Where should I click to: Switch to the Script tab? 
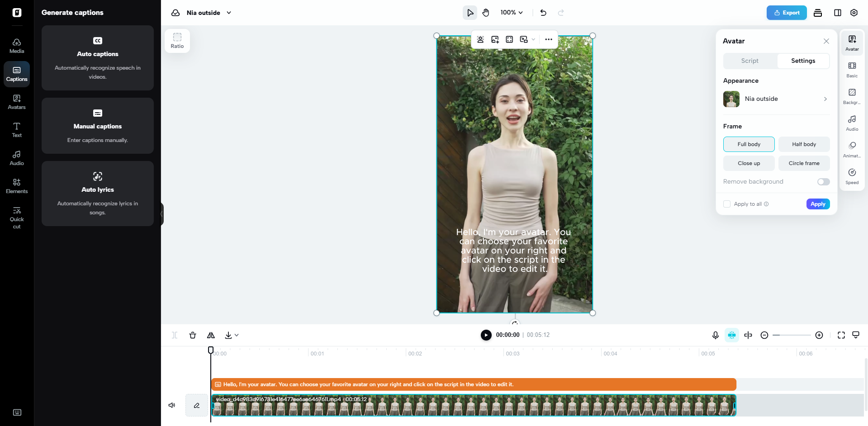pyautogui.click(x=749, y=61)
